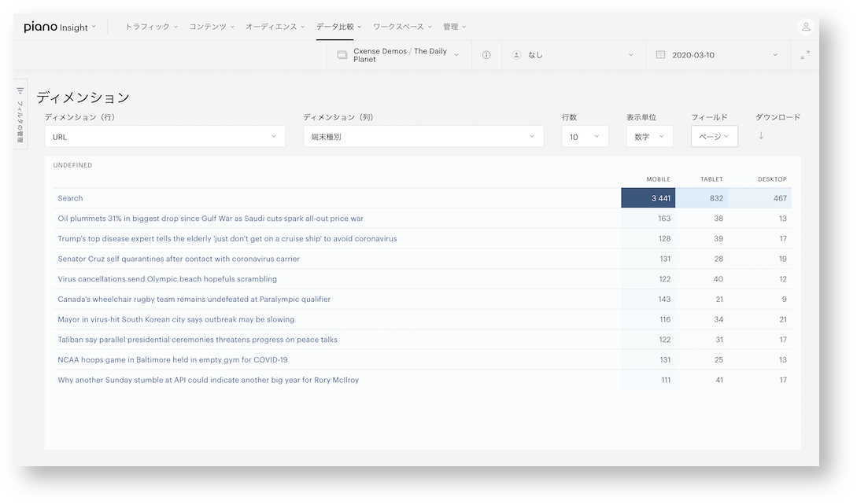Click the calendar icon by date
Image resolution: width=857 pixels, height=504 pixels.
(660, 55)
